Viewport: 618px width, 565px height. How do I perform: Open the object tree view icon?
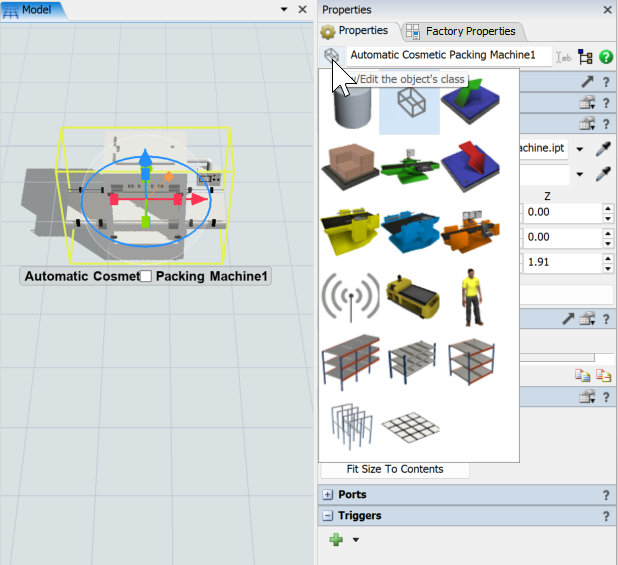point(586,57)
